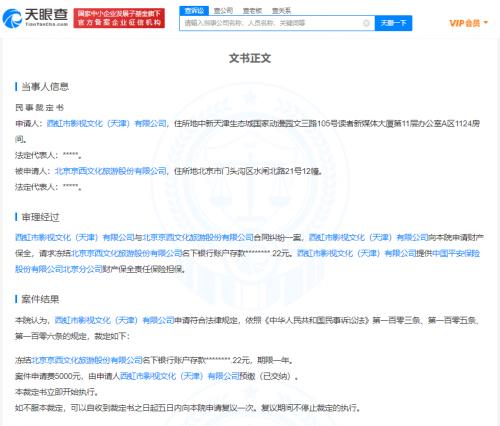This screenshot has height=426, width=500.
Task: Click the 天眼一下 search button
Action: point(393,23)
